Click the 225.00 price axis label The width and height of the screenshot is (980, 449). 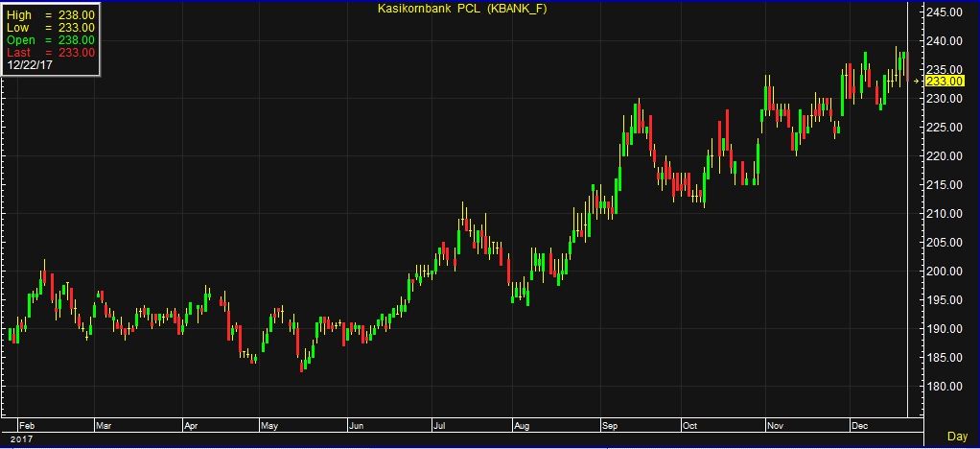click(945, 128)
